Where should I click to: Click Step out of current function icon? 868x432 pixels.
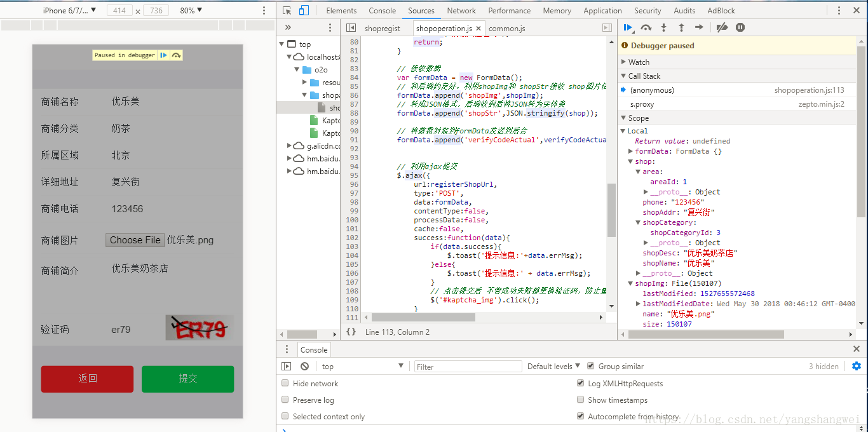point(681,27)
